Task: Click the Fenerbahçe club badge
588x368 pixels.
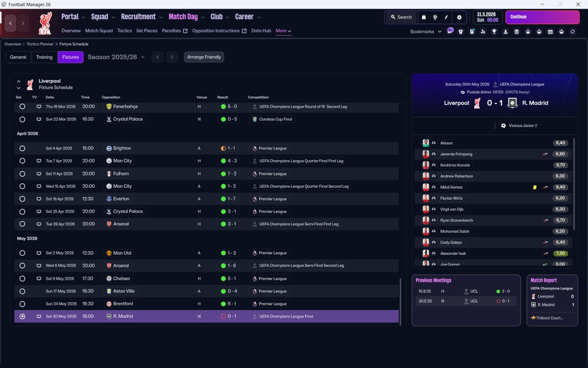Action: pos(109,106)
